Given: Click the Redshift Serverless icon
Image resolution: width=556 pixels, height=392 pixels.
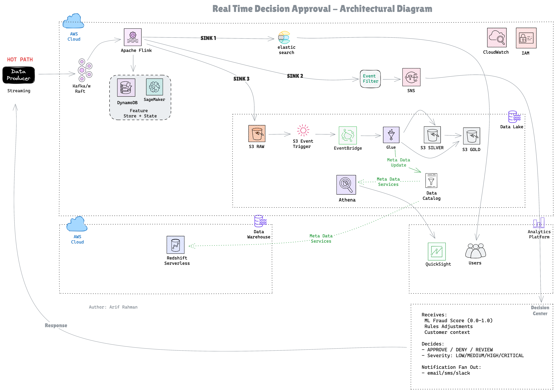Looking at the screenshot, I should click(176, 245).
